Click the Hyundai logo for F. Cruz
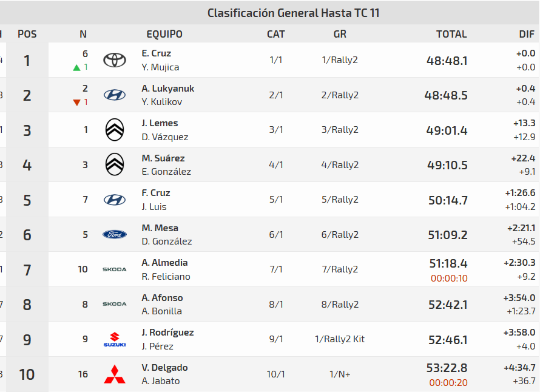This screenshot has height=392, width=540. pos(114,200)
